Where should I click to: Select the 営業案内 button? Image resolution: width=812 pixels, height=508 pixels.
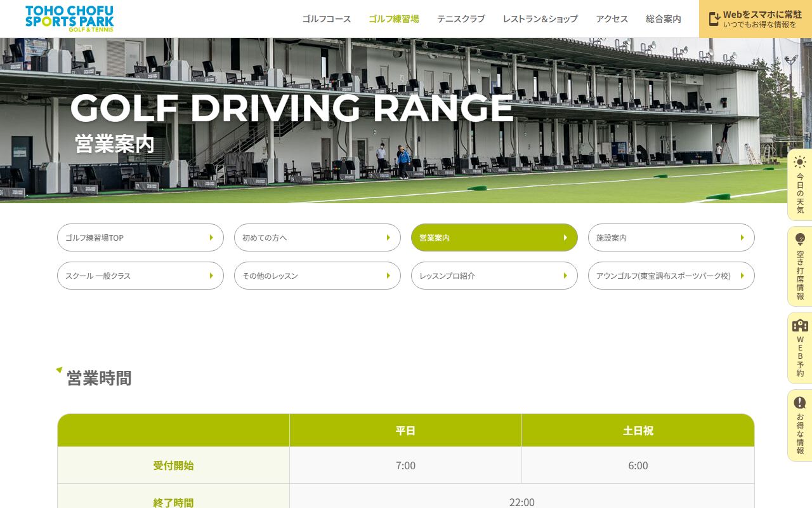coord(494,237)
